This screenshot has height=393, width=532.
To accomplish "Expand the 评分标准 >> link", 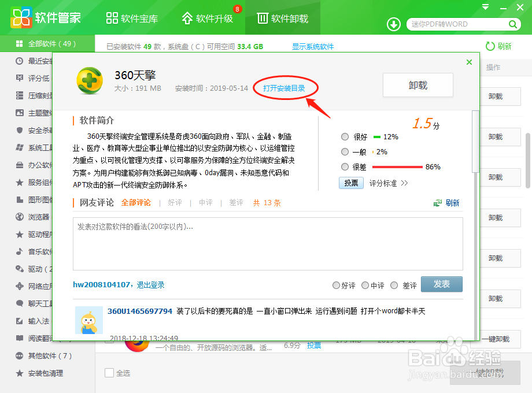I will click(389, 183).
